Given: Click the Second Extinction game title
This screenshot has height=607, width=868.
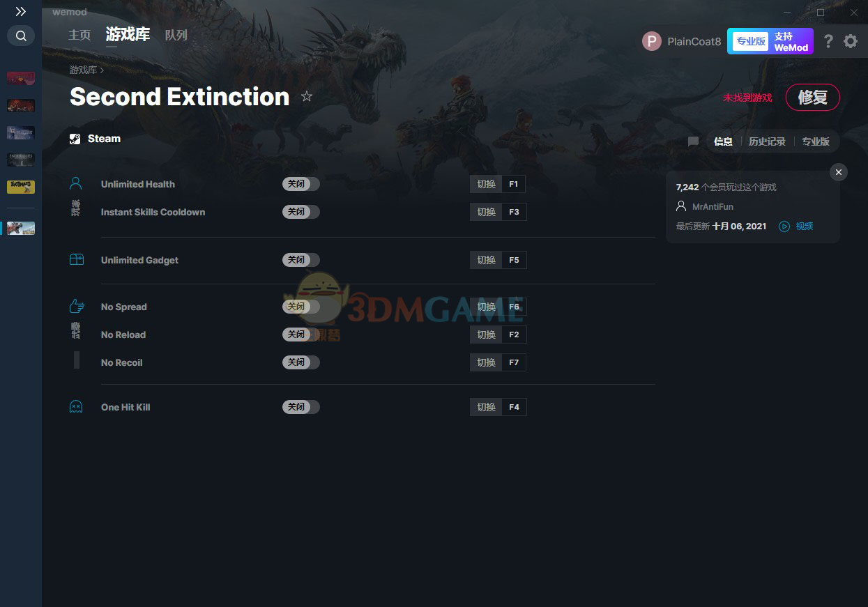Looking at the screenshot, I should click(x=179, y=97).
